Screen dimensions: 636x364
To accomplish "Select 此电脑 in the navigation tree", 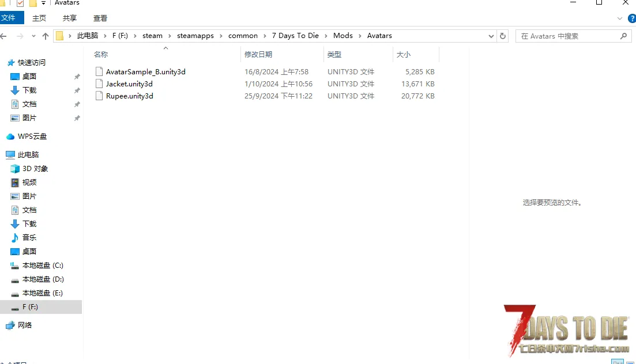I will coord(28,154).
